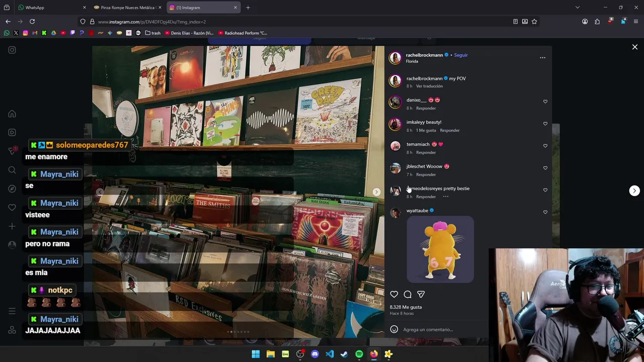Like jbleschet's Wooow comment
Image resolution: width=644 pixels, height=362 pixels.
(x=545, y=168)
